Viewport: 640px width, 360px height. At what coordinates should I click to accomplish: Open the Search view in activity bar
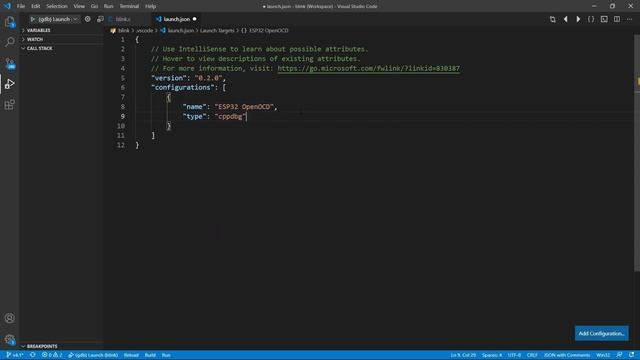pos(9,42)
